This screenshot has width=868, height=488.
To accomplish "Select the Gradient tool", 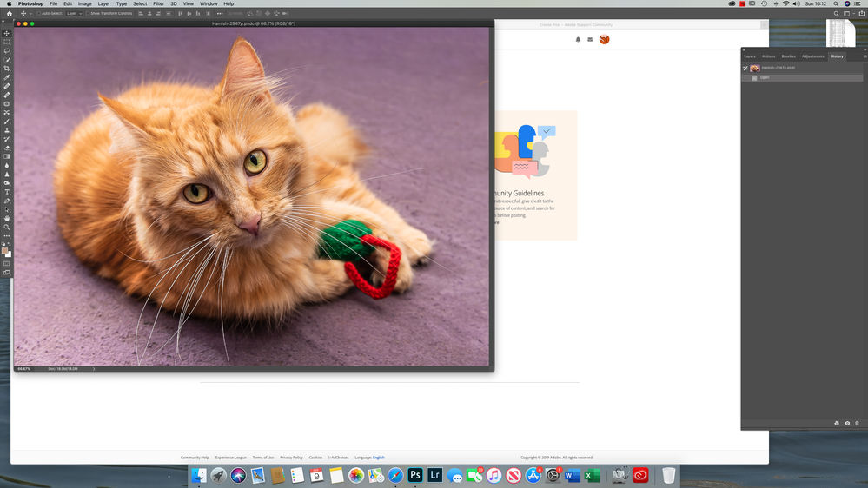I will coord(7,156).
